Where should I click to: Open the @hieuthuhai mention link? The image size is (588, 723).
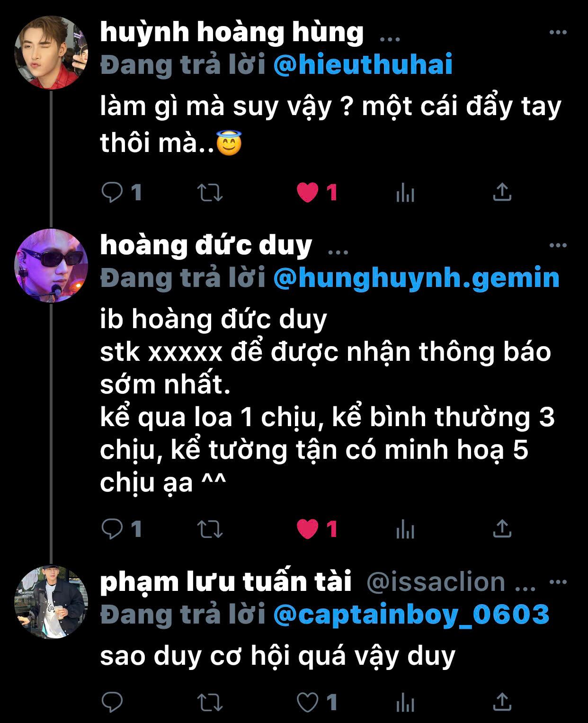(363, 65)
